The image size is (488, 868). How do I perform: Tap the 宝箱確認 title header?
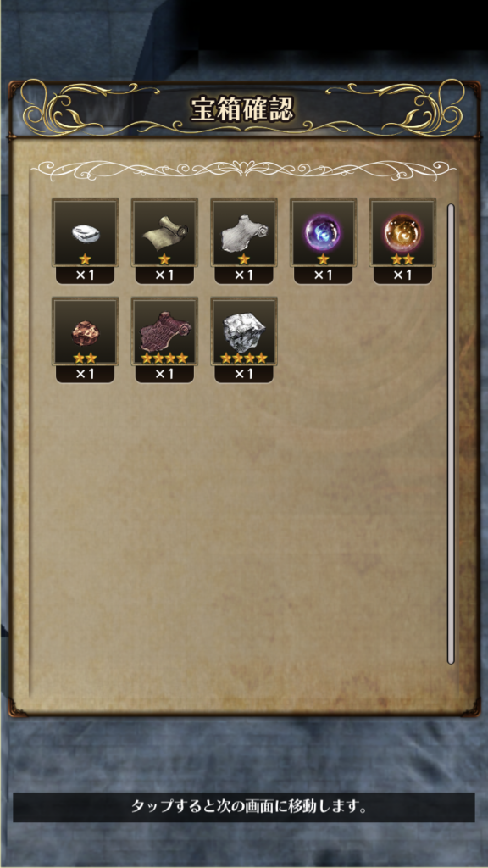[x=241, y=109]
